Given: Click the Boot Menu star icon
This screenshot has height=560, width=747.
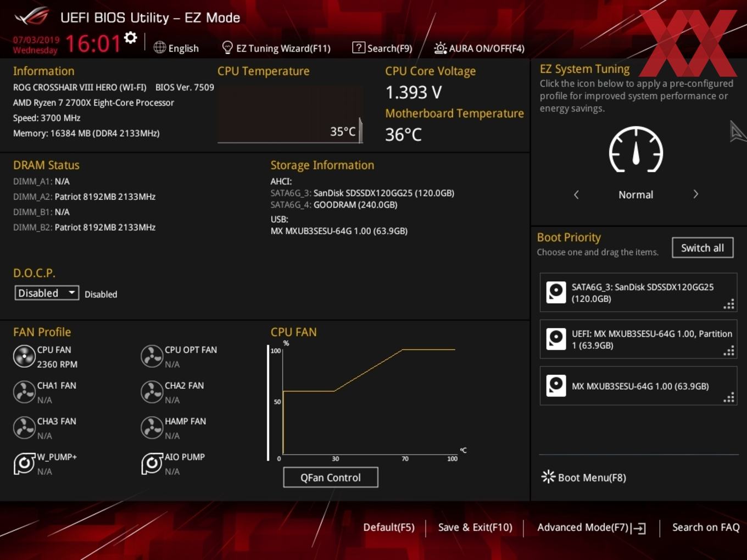Looking at the screenshot, I should click(548, 477).
